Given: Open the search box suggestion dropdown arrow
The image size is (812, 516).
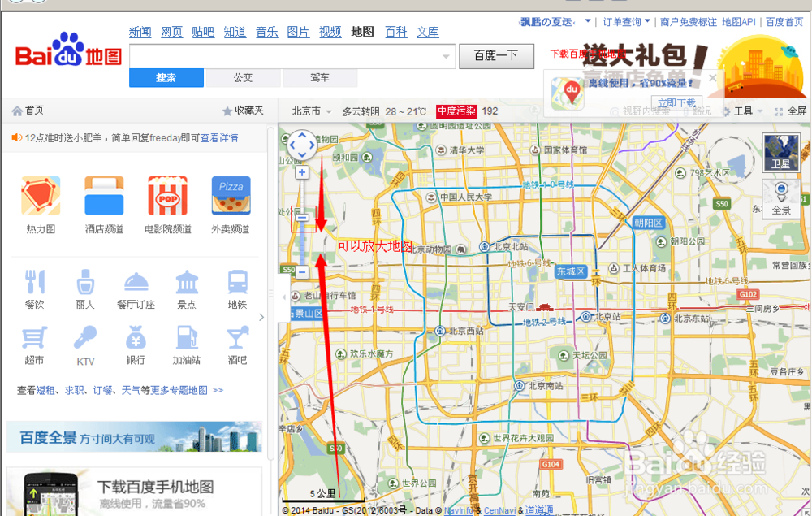Looking at the screenshot, I should (446, 56).
